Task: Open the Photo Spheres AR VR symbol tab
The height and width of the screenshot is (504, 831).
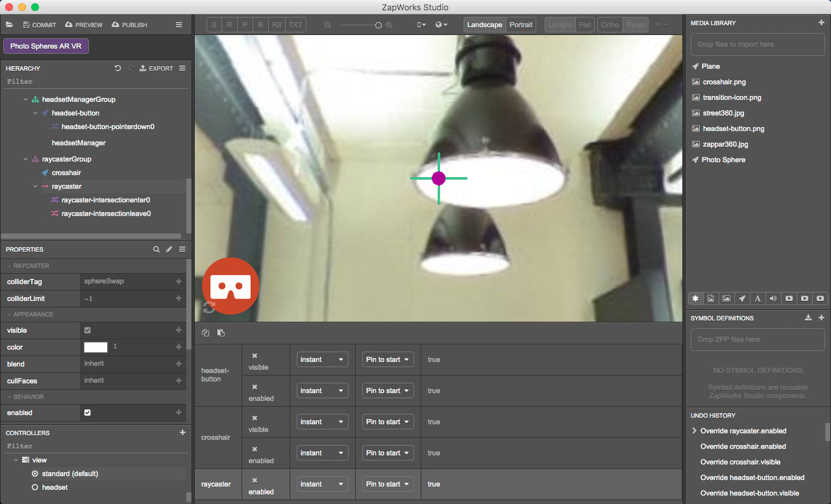Action: coord(46,46)
